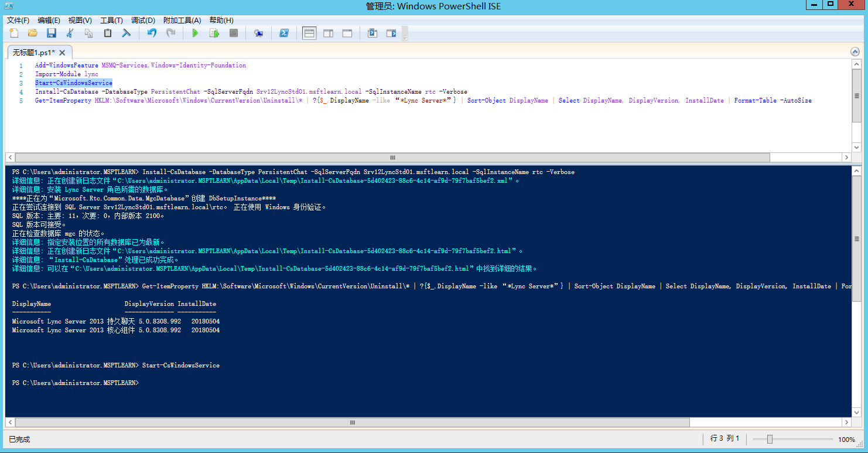
Task: Click the console vertical scroll down arrow
Action: click(x=856, y=412)
